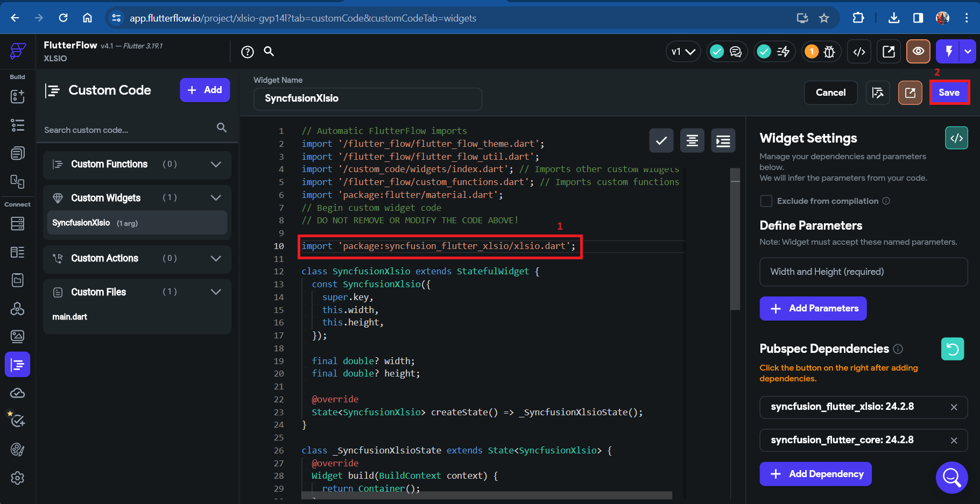This screenshot has height=504, width=980.
Task: Open the Tests icon with star in sidebar
Action: [x=17, y=420]
